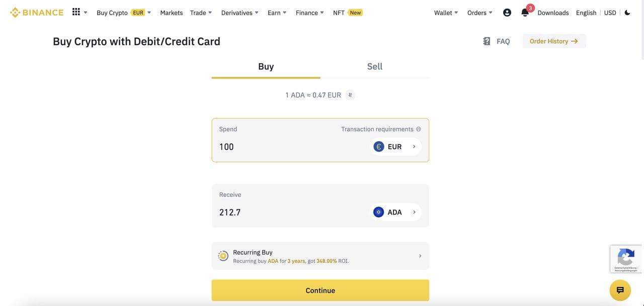Select the Buy tab
This screenshot has width=644, height=306.
click(266, 66)
